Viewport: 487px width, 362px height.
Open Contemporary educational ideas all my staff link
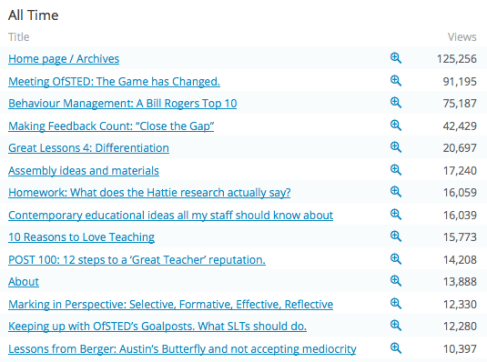point(171,215)
